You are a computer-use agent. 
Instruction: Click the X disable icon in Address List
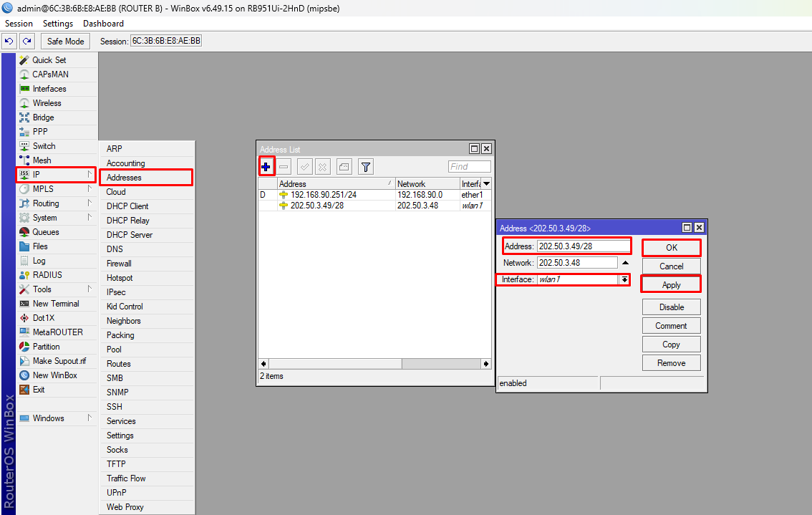(323, 167)
